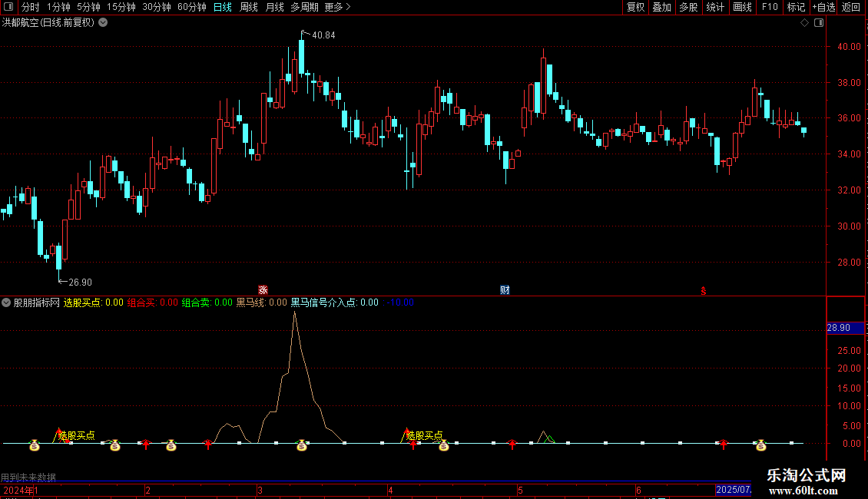The width and height of the screenshot is (868, 499).
Task: Click the red up arrow before the March peak
Action: pos(208,444)
